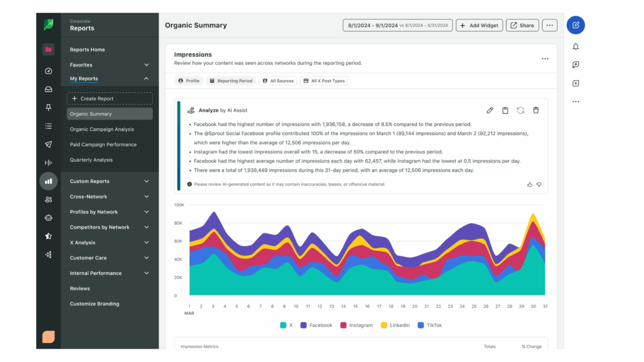Open the robot bot icon in the left rail
Screen dimensions: 644x362
48,218
